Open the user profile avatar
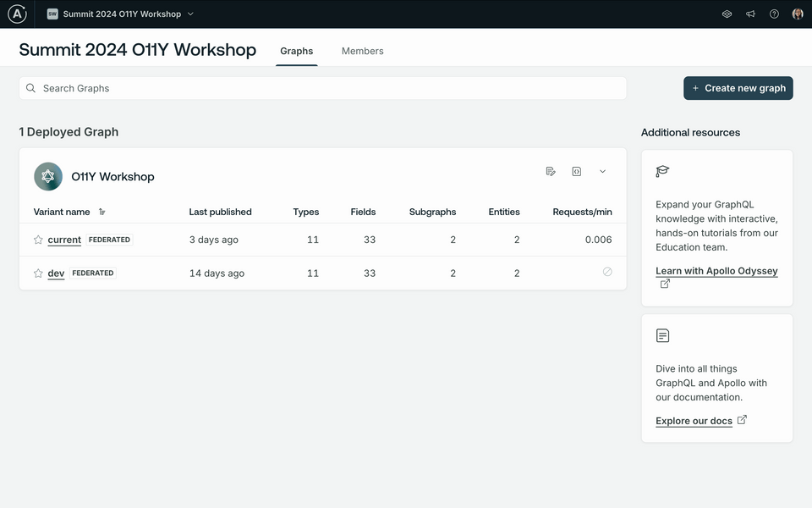The width and height of the screenshot is (812, 508). pyautogui.click(x=798, y=14)
